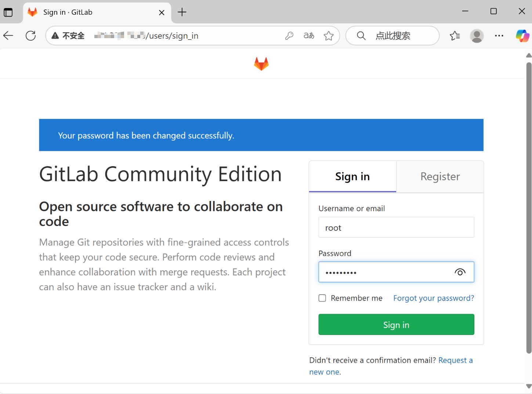Open Forgot your password link
Image resolution: width=532 pixels, height=394 pixels.
tap(434, 298)
